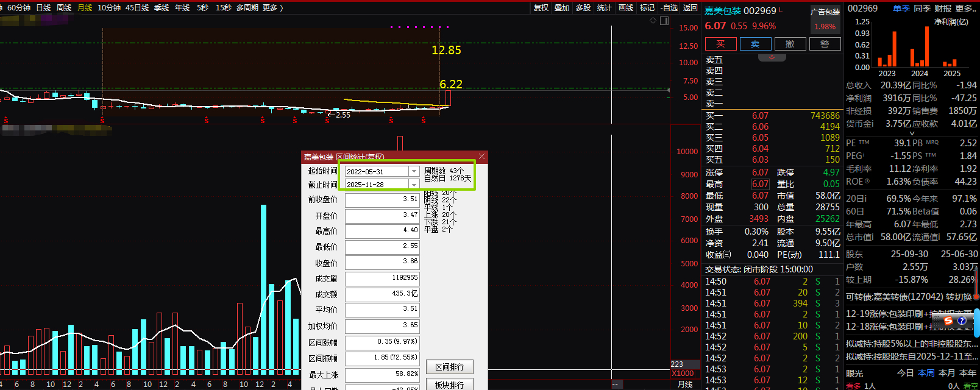Viewport: 980px width, 390px height.
Task: Select the 单季 financial tab
Action: (901, 8)
